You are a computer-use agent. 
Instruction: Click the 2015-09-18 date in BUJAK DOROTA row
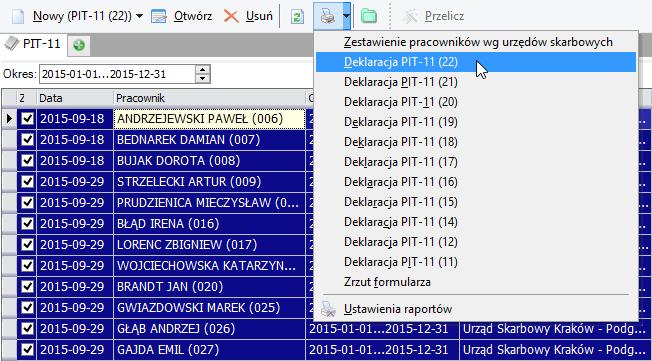click(x=74, y=161)
